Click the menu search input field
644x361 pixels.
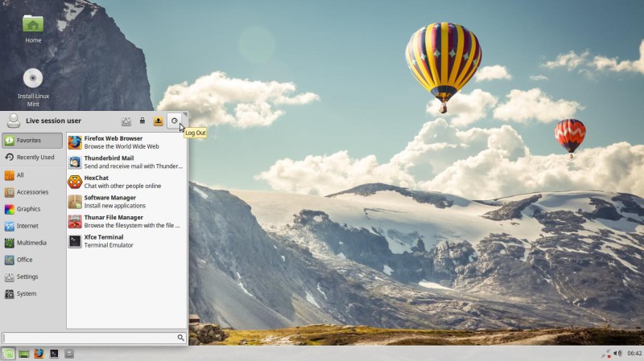click(x=94, y=338)
